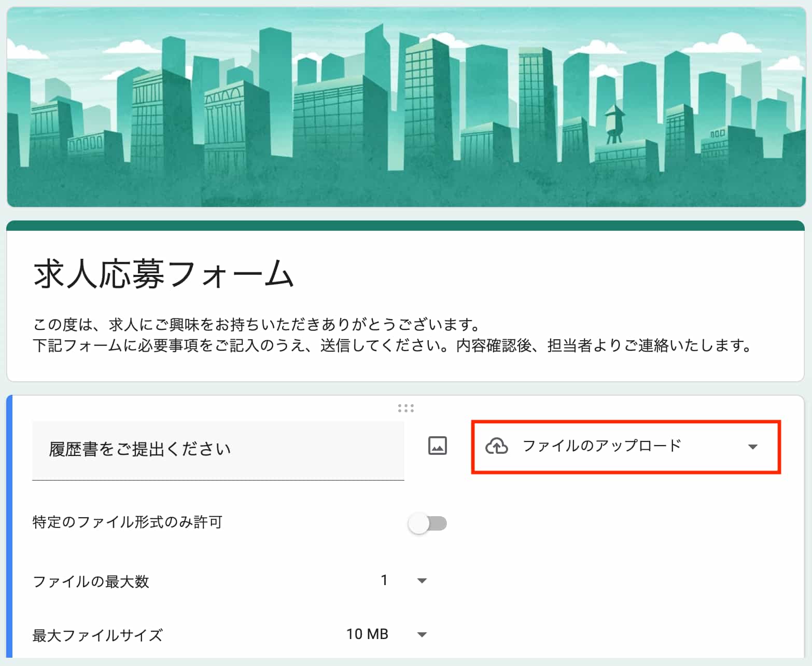The image size is (812, 666).
Task: Click the add image icon beside the question
Action: [437, 446]
